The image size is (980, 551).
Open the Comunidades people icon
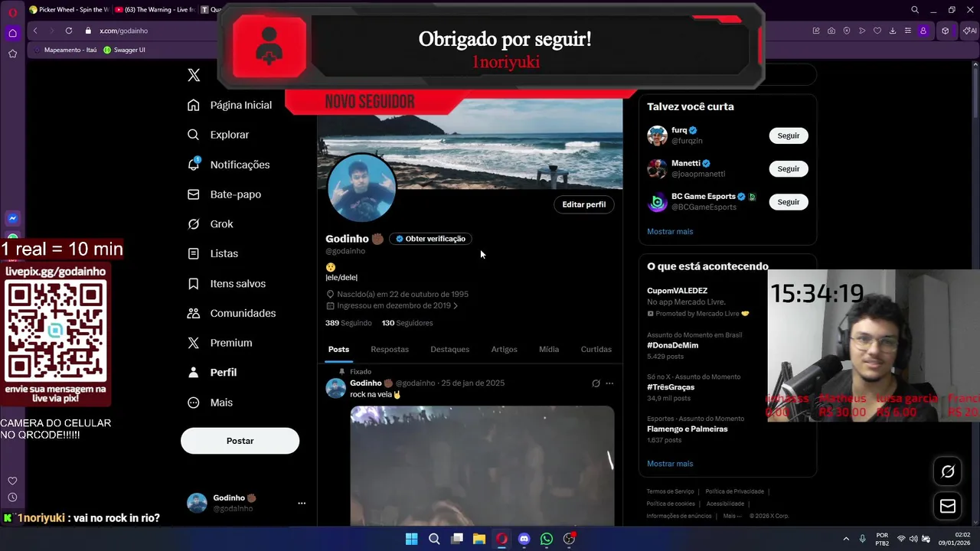pos(194,313)
